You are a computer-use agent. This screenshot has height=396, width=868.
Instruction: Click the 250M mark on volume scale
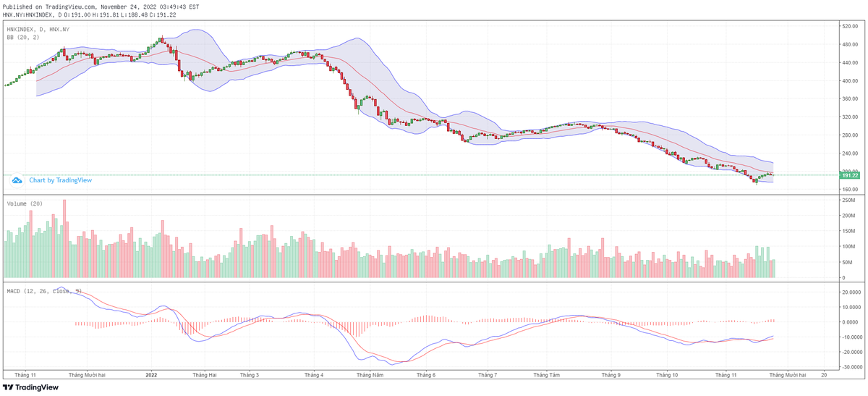point(846,200)
